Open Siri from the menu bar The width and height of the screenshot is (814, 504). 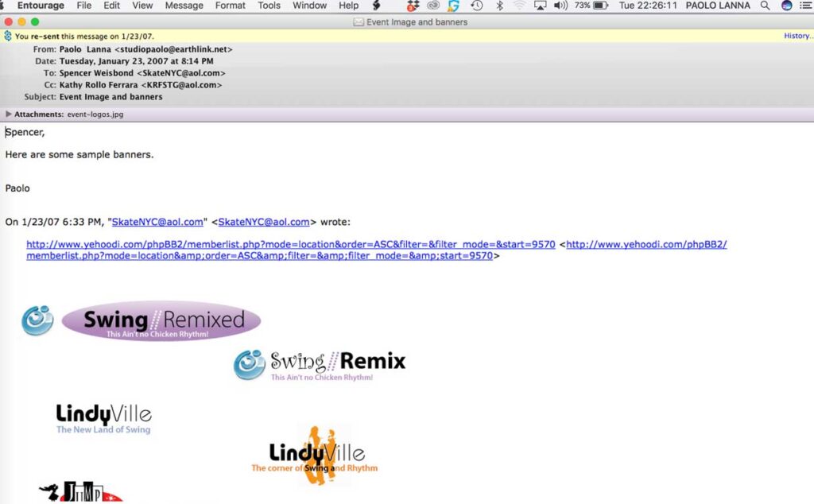pyautogui.click(x=786, y=6)
